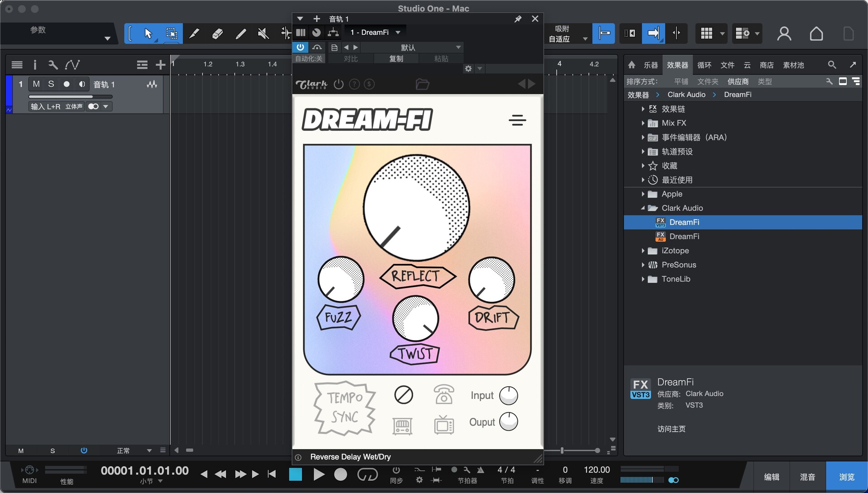Viewport: 868px width, 493px height.
Task: Open plugin settings gear icon
Action: click(468, 69)
